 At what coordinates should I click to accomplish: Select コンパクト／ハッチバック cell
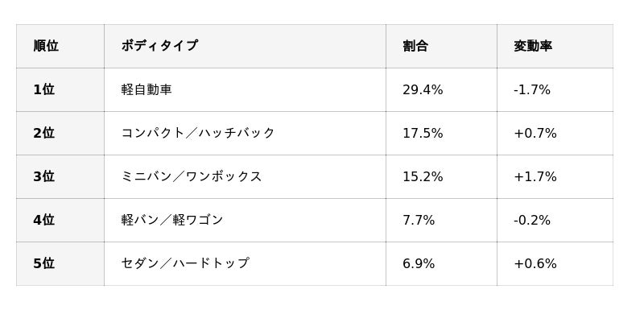tap(245, 133)
